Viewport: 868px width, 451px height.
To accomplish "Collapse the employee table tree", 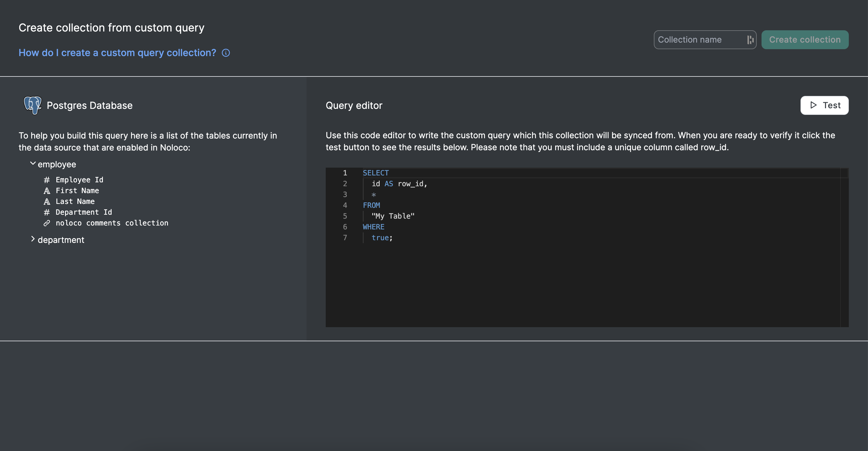I will pyautogui.click(x=33, y=164).
